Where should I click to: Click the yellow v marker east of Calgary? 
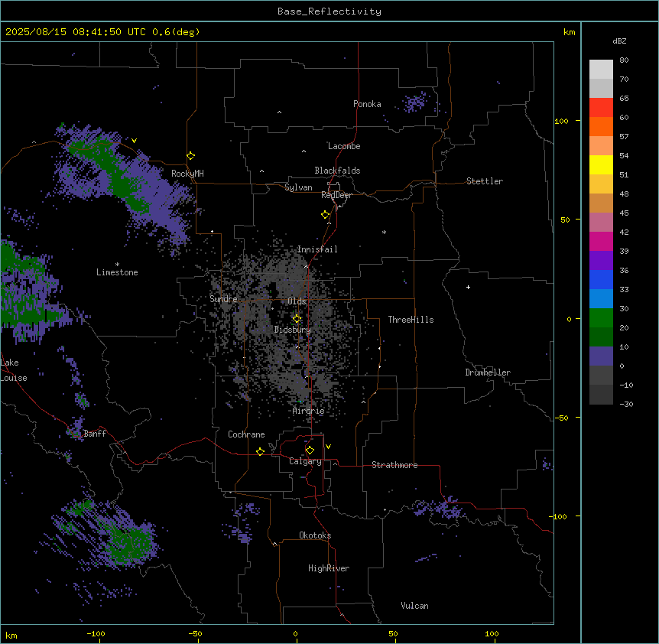coord(328,447)
